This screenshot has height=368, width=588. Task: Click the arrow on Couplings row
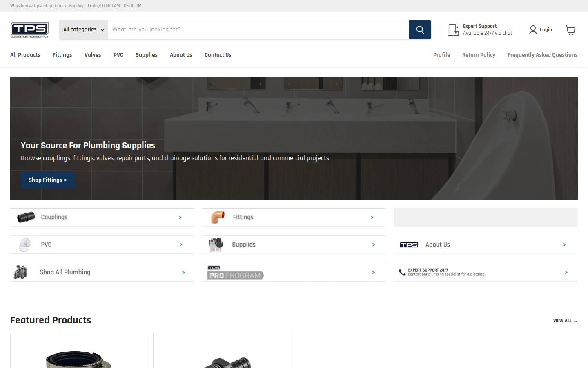tap(180, 218)
